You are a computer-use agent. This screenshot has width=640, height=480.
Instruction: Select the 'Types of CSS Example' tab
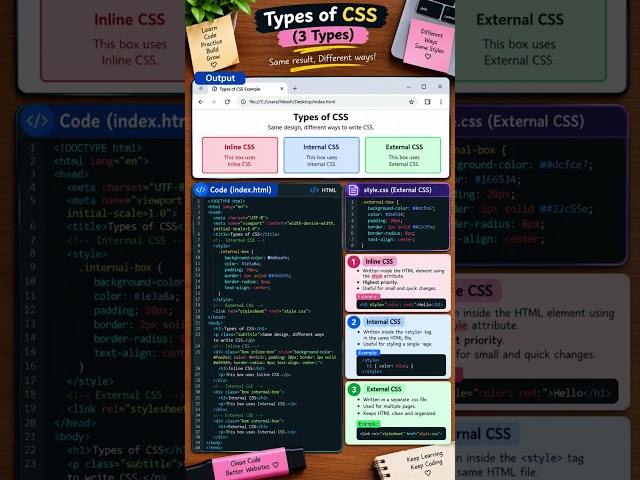tap(247, 89)
